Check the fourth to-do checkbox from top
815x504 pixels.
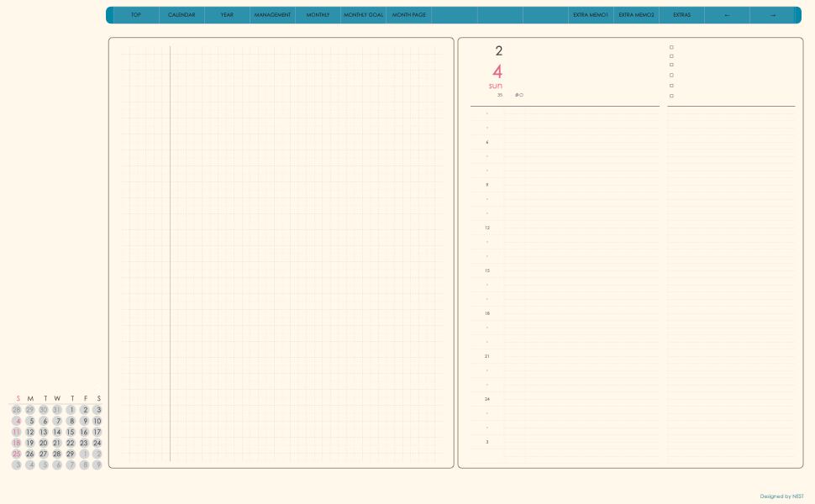pyautogui.click(x=671, y=76)
